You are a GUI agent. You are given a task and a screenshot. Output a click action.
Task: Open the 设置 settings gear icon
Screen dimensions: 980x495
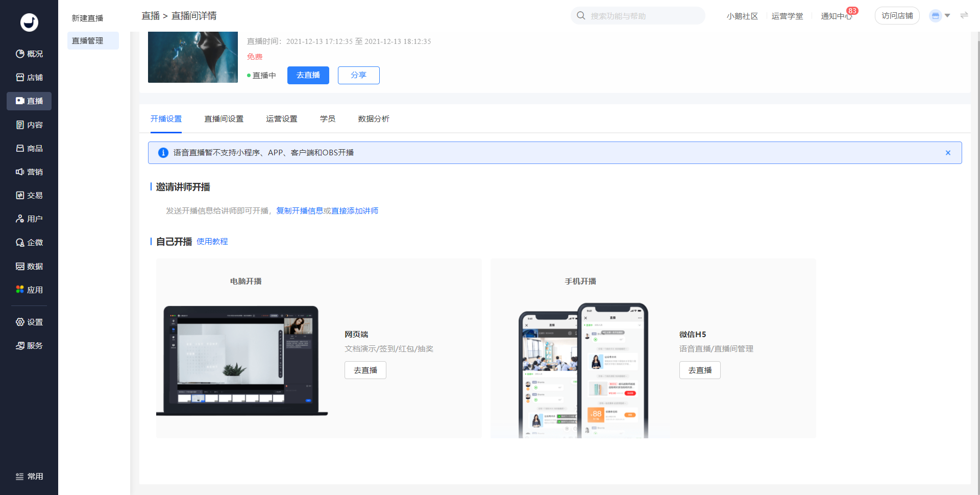20,322
